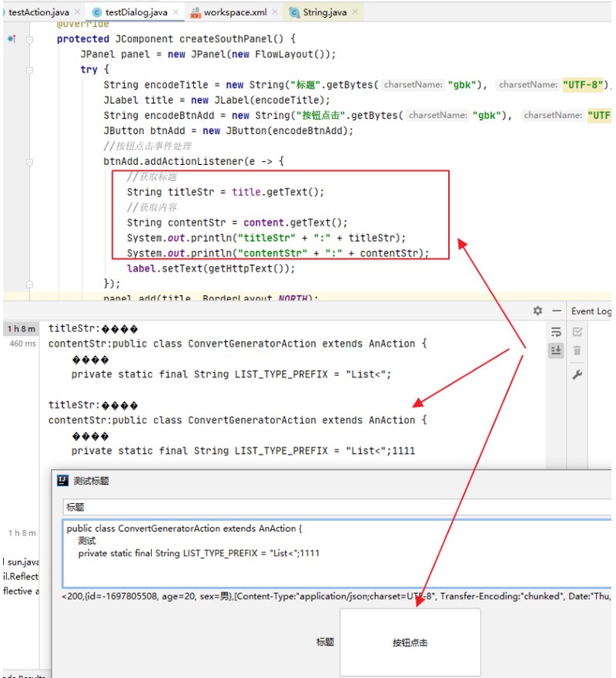Close the testDialog.java tab
The width and height of the screenshot is (616, 678).
click(176, 12)
